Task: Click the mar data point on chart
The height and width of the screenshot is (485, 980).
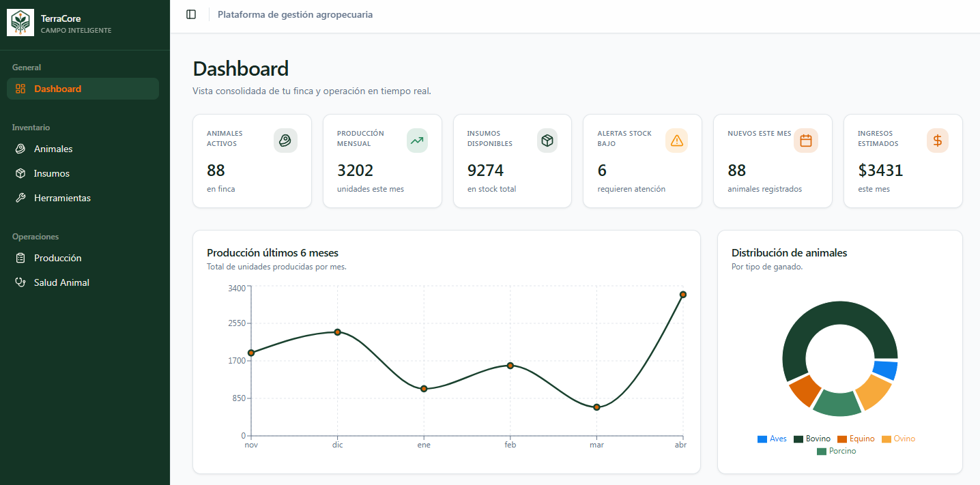Action: (596, 407)
